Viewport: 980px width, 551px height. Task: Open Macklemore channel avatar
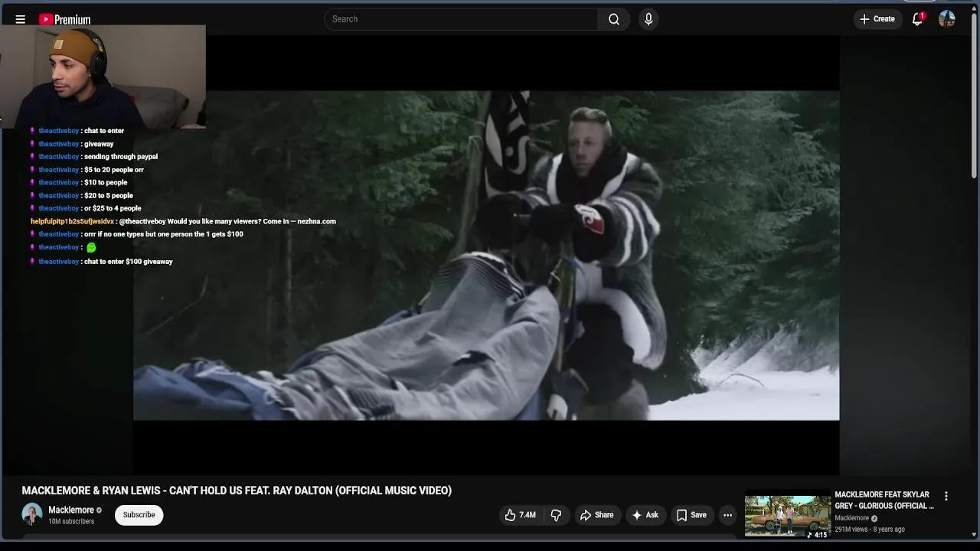point(32,514)
